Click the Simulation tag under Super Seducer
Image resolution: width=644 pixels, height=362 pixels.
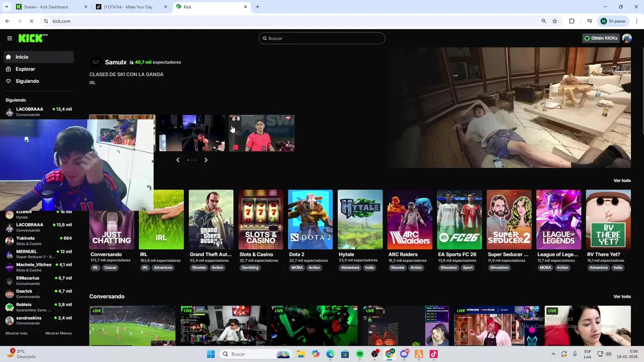pos(499,267)
